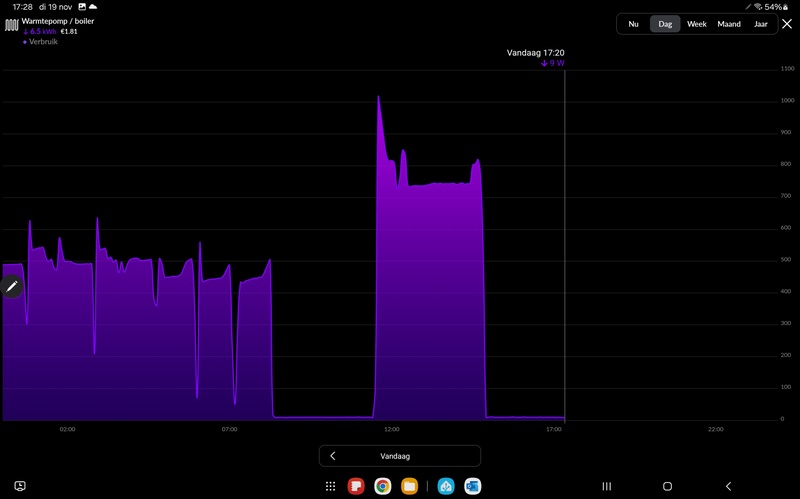Tap the Vandaag date label
This screenshot has width=800, height=499.
pos(395,456)
